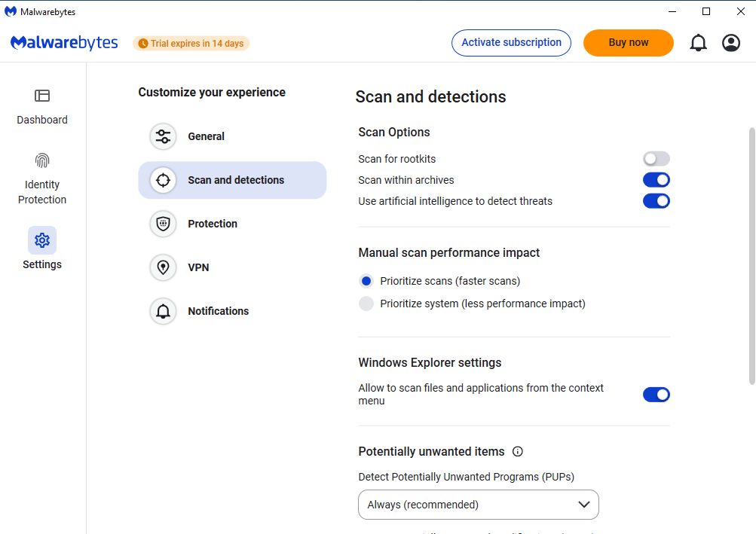The width and height of the screenshot is (756, 534).
Task: Click the General sliders icon
Action: pos(163,136)
